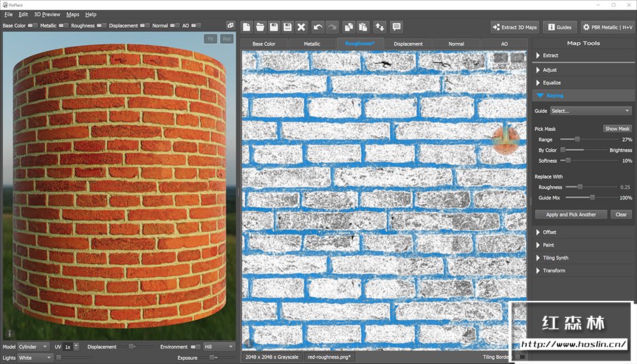
Task: Create a new material with the New icon
Action: [x=247, y=27]
